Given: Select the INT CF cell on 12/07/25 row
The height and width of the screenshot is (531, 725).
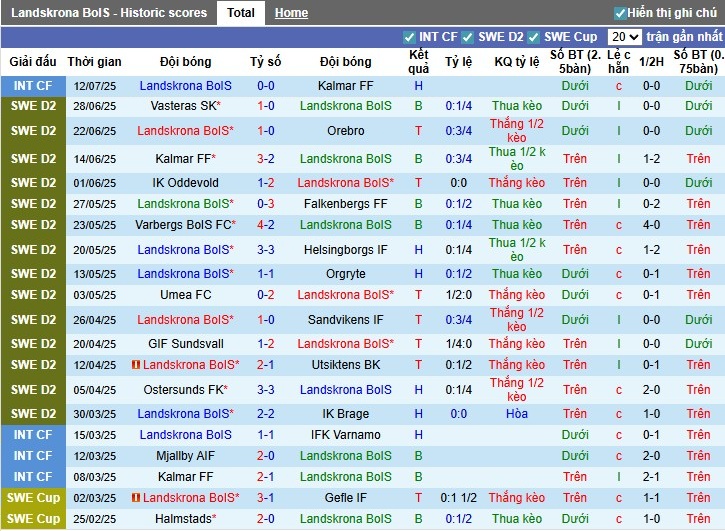Looking at the screenshot, I should pos(33,86).
